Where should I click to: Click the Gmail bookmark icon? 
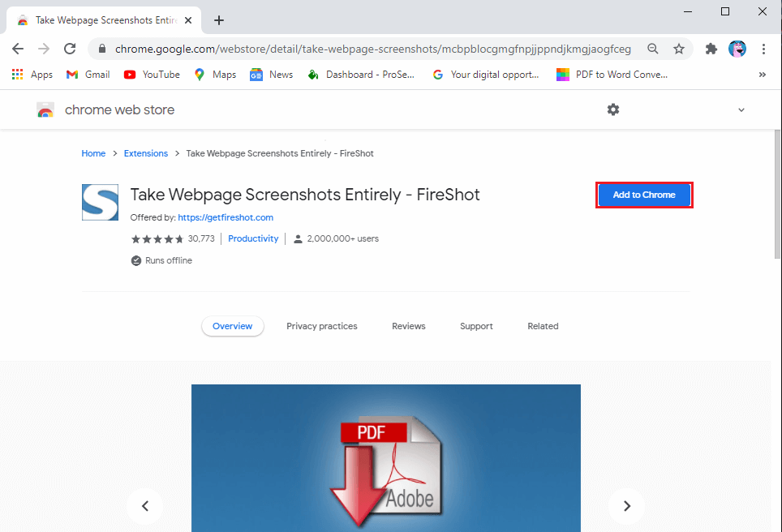pos(71,74)
